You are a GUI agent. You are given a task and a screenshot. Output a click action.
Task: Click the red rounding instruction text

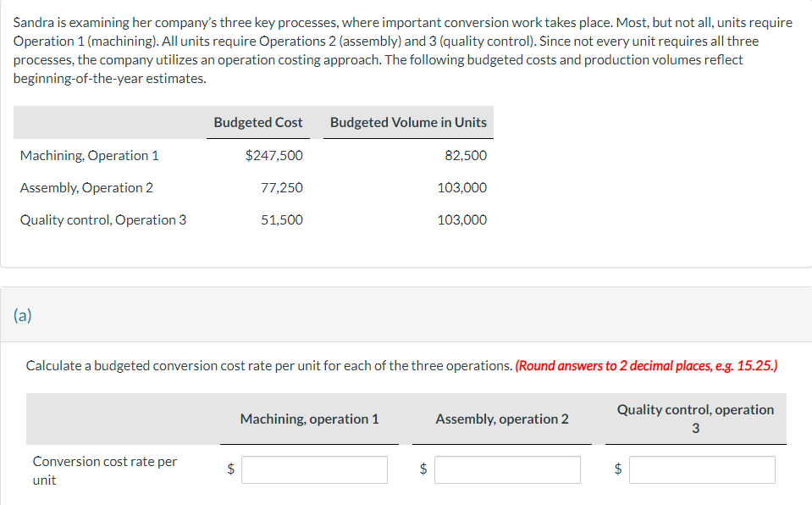tap(646, 365)
